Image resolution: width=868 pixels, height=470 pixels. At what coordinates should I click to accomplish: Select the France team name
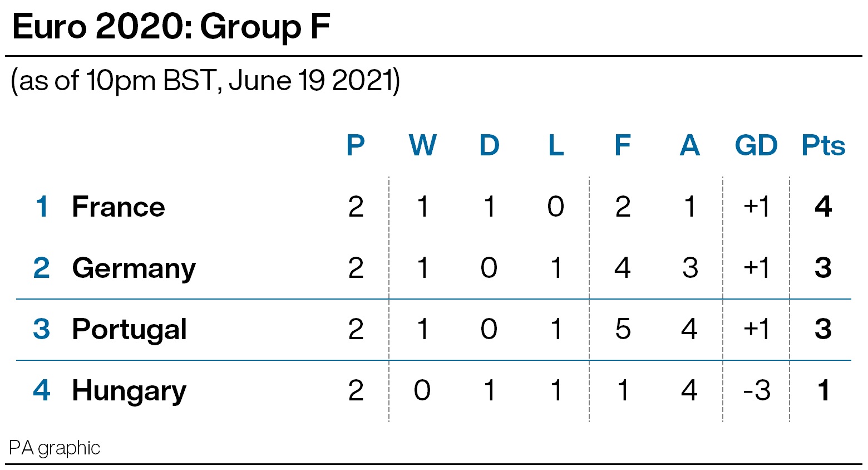pyautogui.click(x=119, y=207)
